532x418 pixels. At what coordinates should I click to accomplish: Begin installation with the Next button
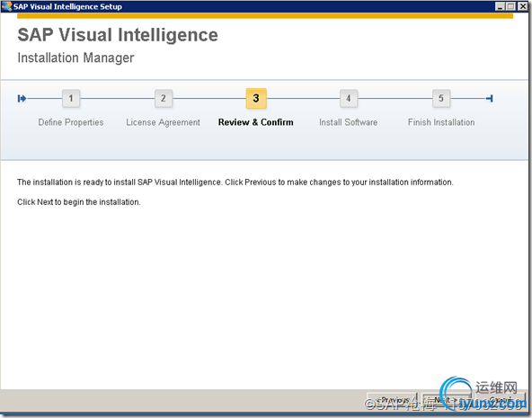446,401
